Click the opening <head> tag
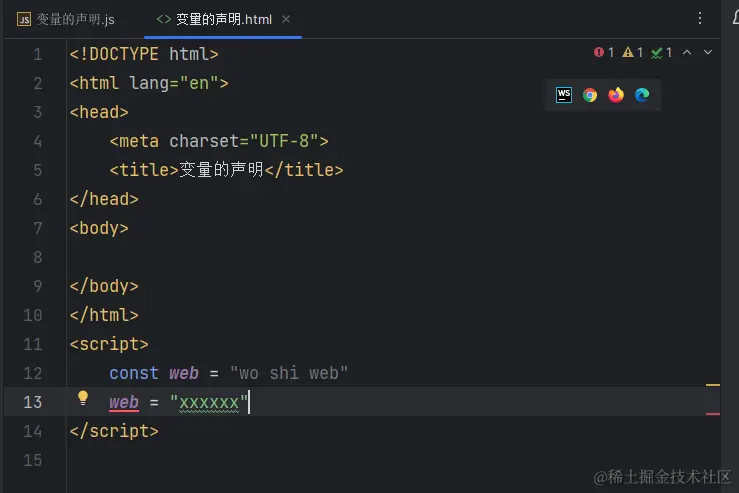This screenshot has height=493, width=739. pyautogui.click(x=99, y=112)
